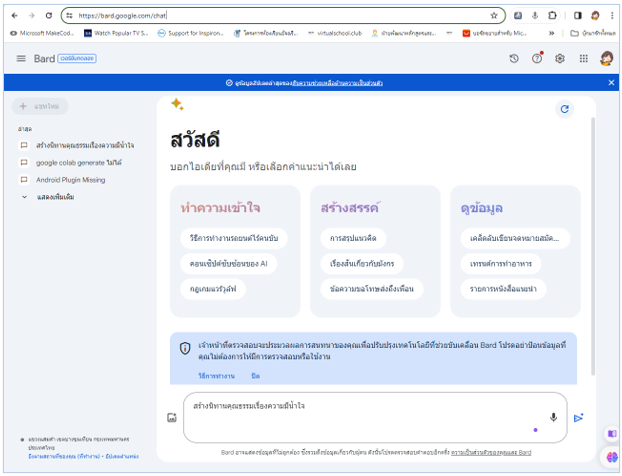
Task: Open the Support for Inspiron bookmark
Action: point(190,33)
